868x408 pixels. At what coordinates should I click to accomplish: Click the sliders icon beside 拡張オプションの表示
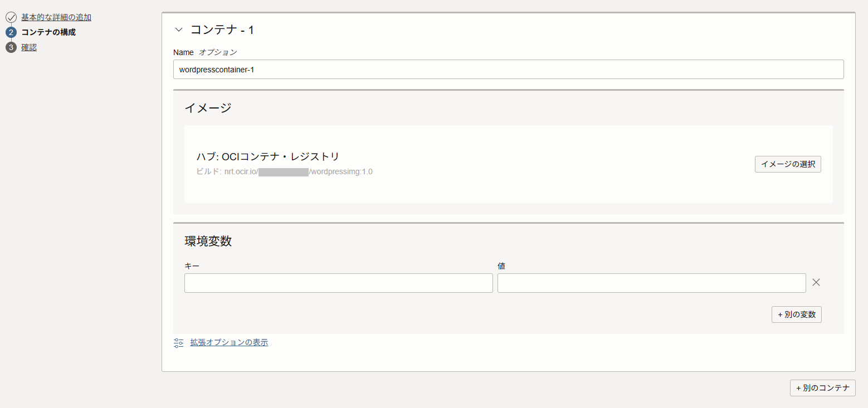tap(179, 343)
